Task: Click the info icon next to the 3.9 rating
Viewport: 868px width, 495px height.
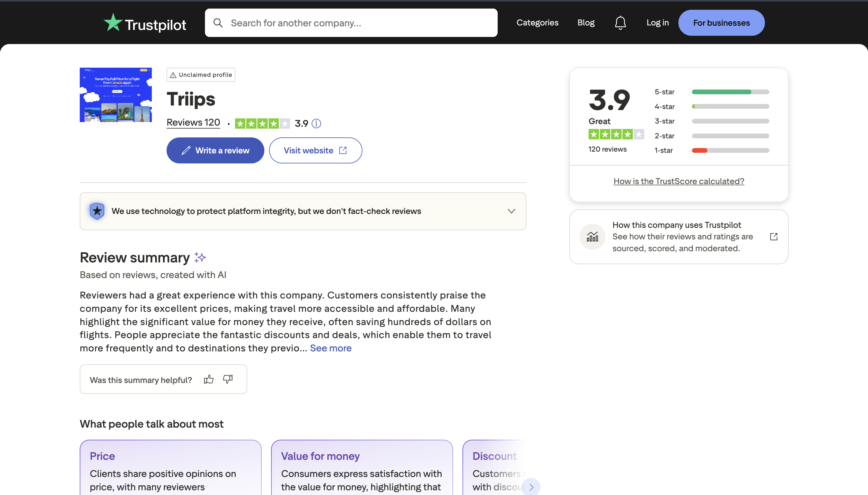Action: [316, 124]
